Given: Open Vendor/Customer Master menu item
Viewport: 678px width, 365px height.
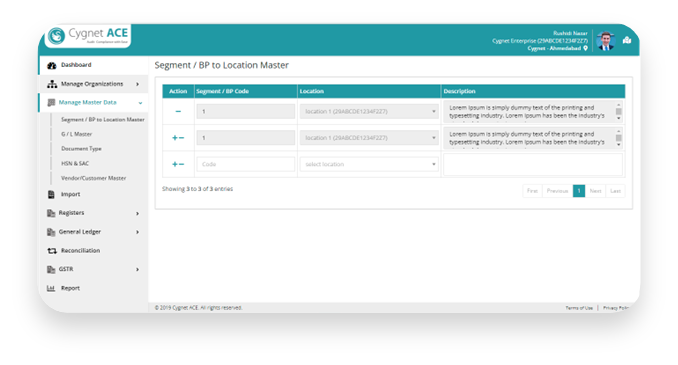Looking at the screenshot, I should 93,178.
